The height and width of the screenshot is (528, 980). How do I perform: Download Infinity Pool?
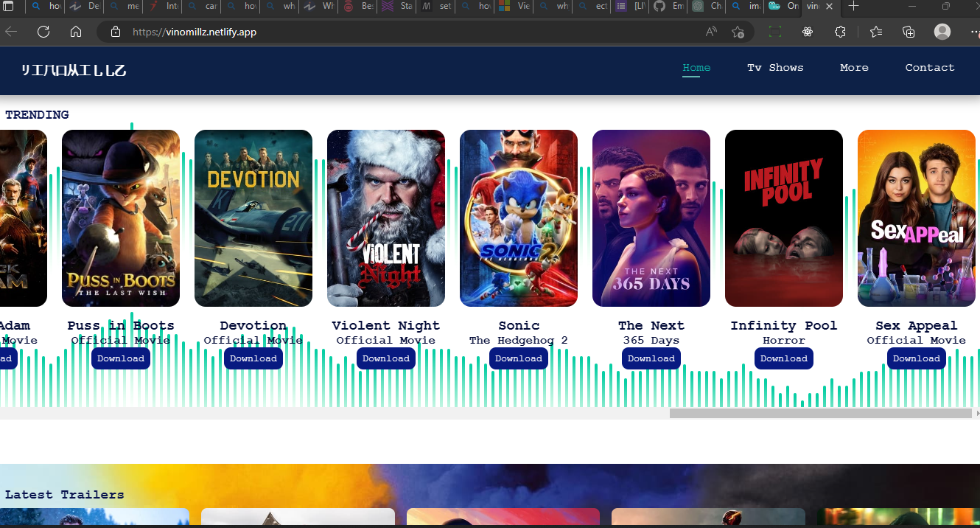coord(784,358)
